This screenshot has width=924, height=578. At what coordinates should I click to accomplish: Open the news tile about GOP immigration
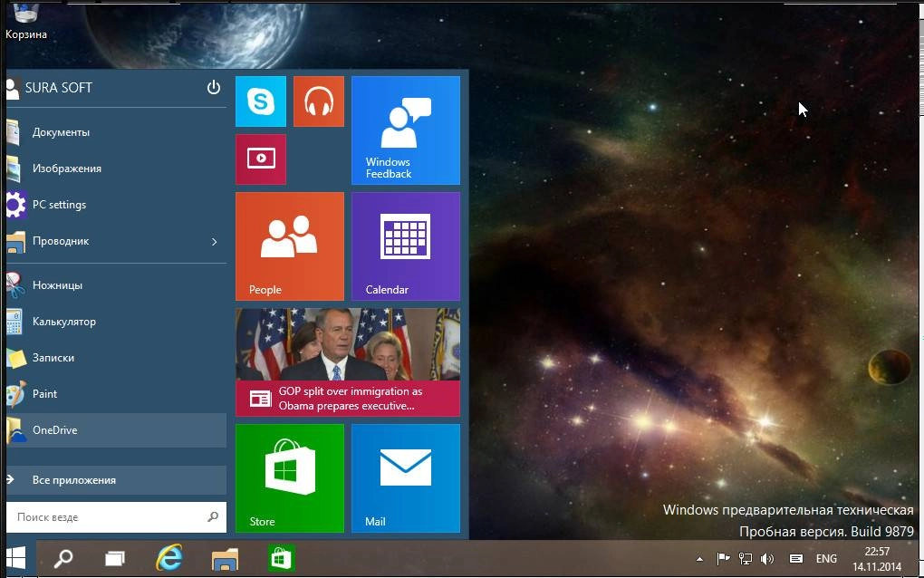(348, 362)
